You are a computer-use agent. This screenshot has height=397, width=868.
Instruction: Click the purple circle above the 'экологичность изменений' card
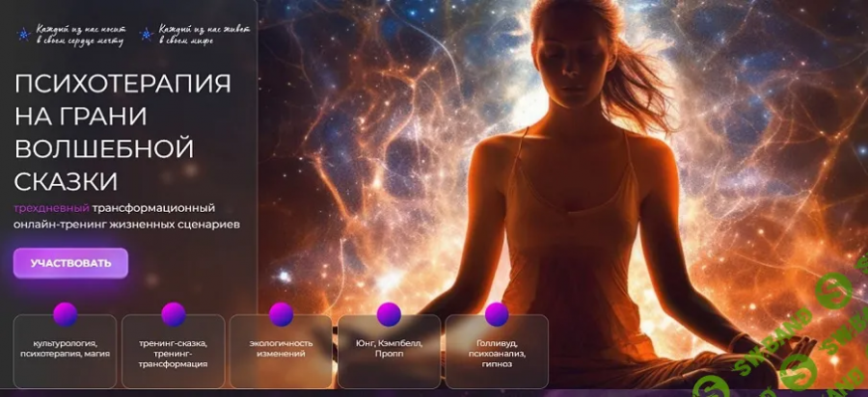281,314
